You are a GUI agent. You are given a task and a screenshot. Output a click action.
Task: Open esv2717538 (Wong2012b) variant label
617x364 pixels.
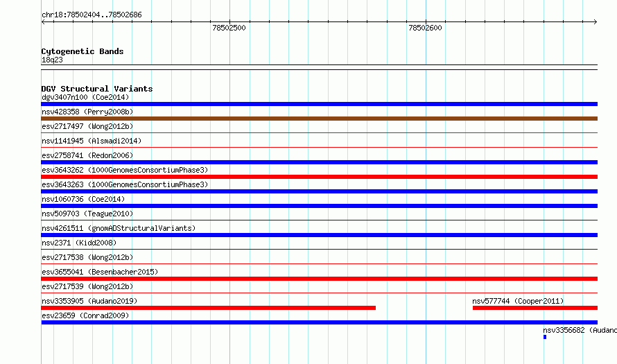coord(87,257)
